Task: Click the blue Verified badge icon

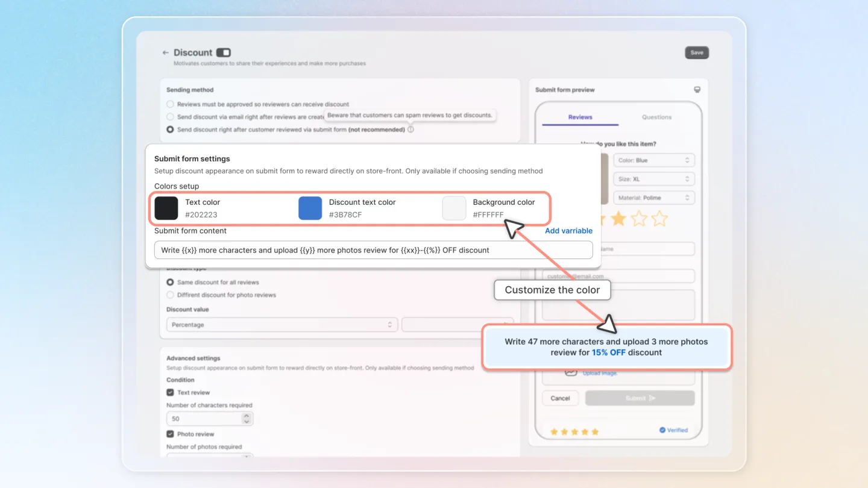Action: tap(662, 430)
